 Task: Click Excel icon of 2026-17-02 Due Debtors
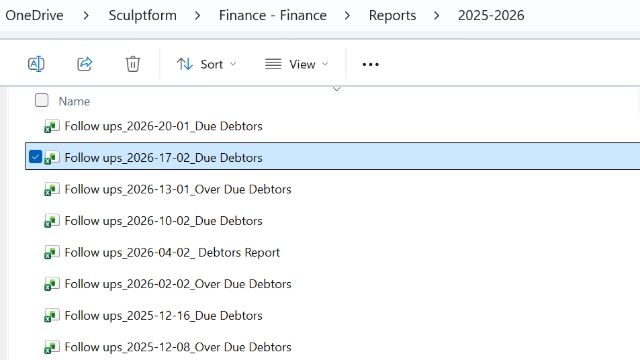point(52,158)
